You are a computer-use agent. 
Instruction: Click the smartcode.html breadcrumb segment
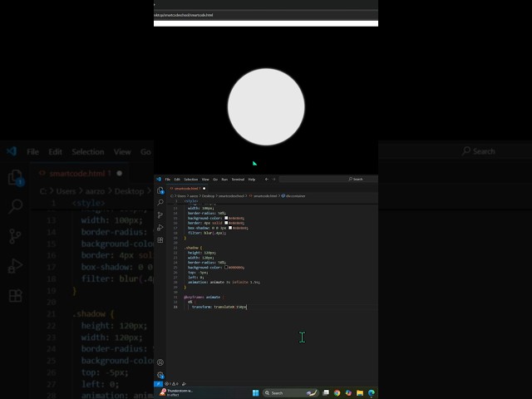pyautogui.click(x=263, y=196)
